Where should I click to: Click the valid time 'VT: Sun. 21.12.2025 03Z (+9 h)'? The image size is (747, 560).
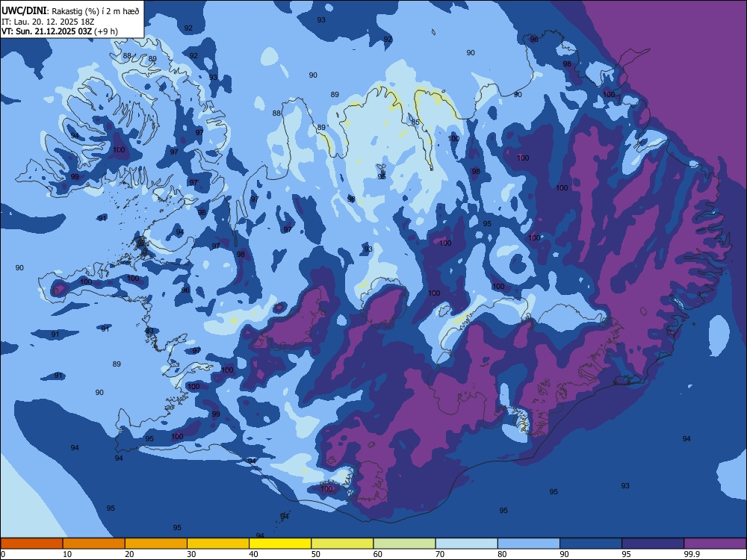[60, 31]
